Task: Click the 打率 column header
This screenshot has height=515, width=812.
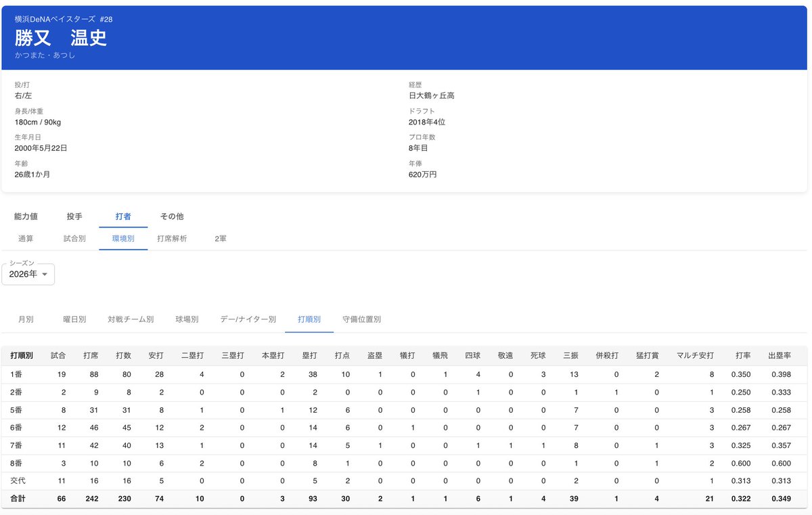Action: pos(743,355)
